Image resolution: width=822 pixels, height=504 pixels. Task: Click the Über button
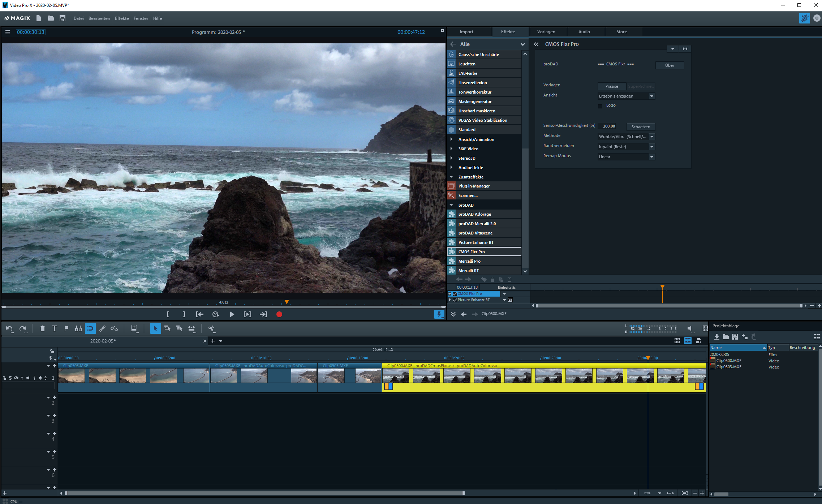[x=670, y=65]
